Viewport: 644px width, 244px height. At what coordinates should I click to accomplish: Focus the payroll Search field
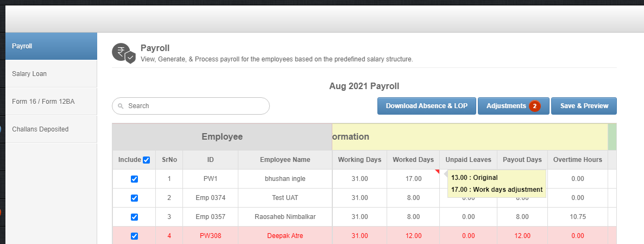coord(191,106)
